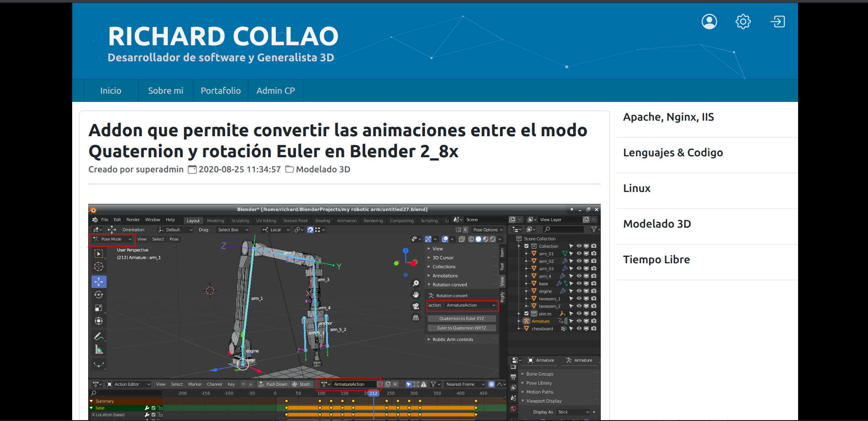Toggle the base channel checkbox in Action Editor
The image size is (868, 421).
click(153, 408)
